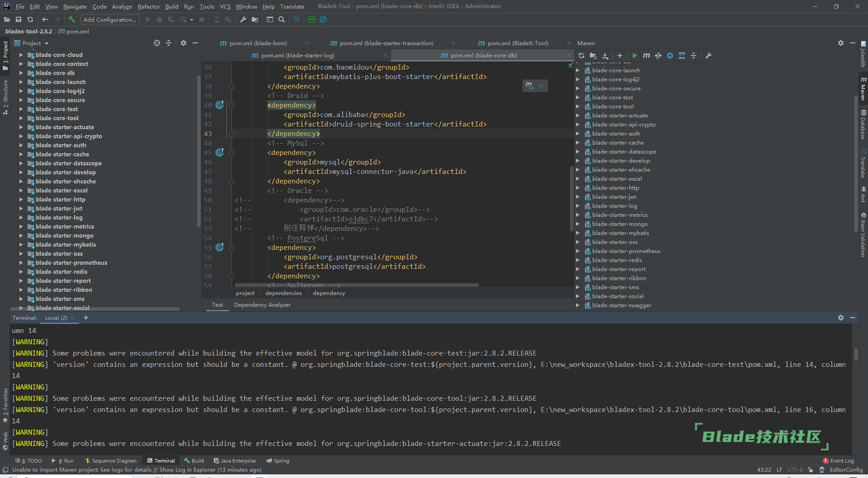Click line 55 gutter dependency icon
Screen dimensions: 868x478
pos(220,247)
